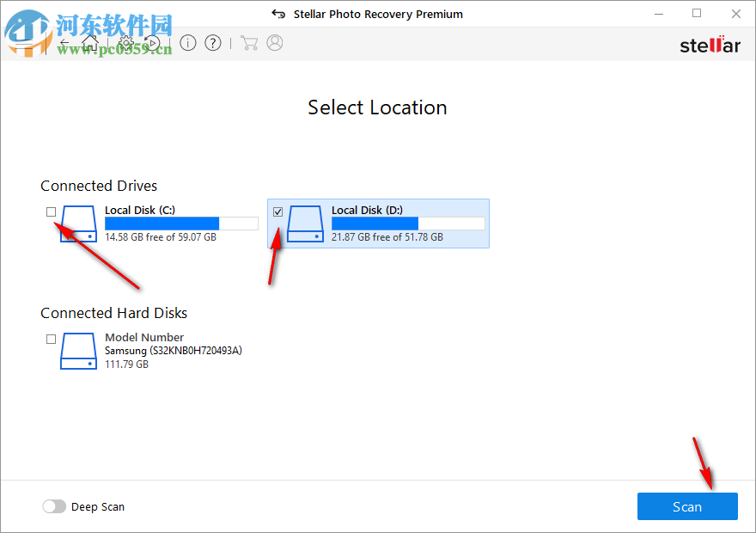Click the back arrow in the toolbar
This screenshot has width=756, height=533.
pos(64,42)
